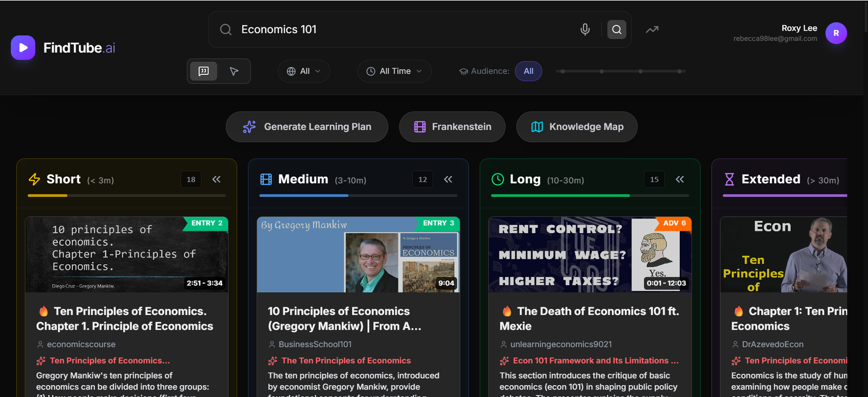868x397 pixels.
Task: Collapse the Medium videos column
Action: point(448,180)
